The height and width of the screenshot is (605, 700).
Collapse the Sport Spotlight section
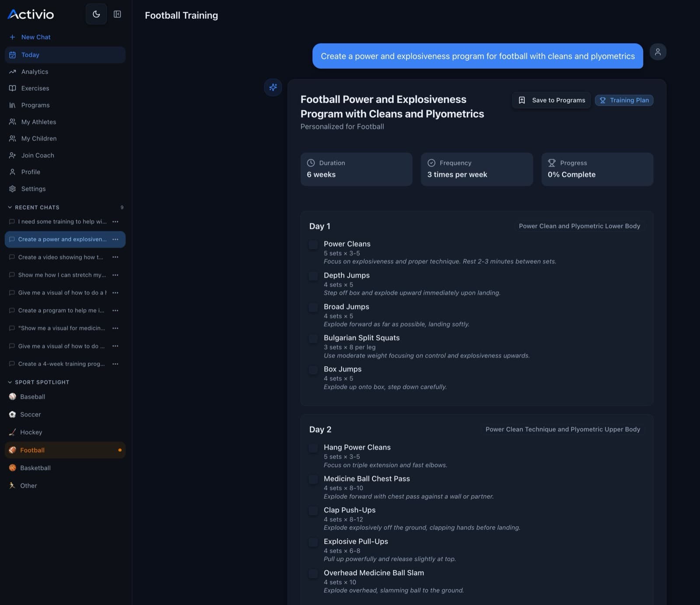[x=38, y=382]
